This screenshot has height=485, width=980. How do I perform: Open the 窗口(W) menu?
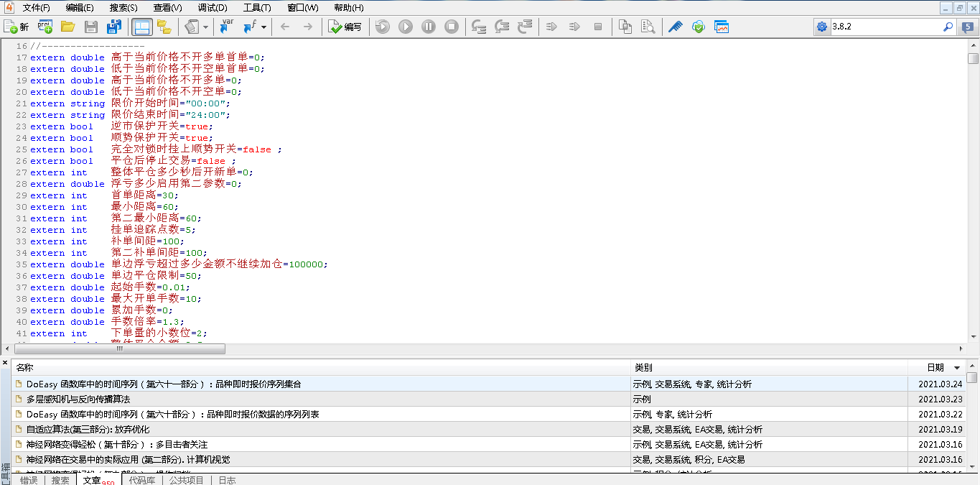(302, 8)
